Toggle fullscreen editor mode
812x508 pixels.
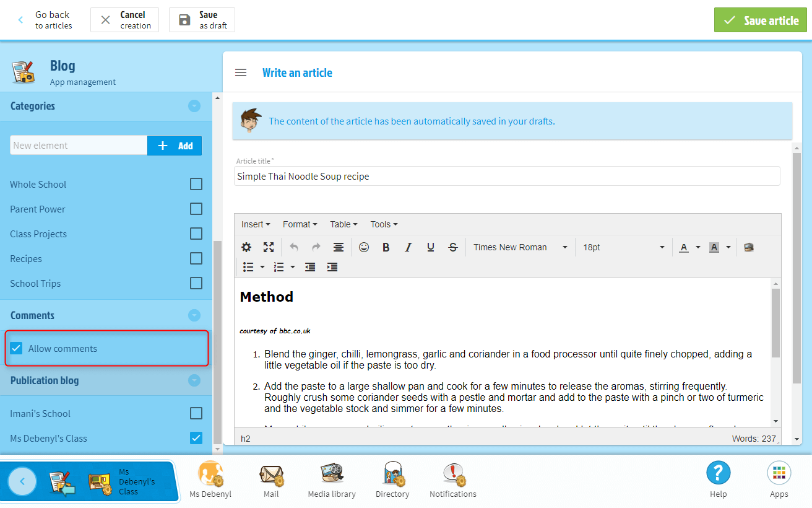coord(269,247)
